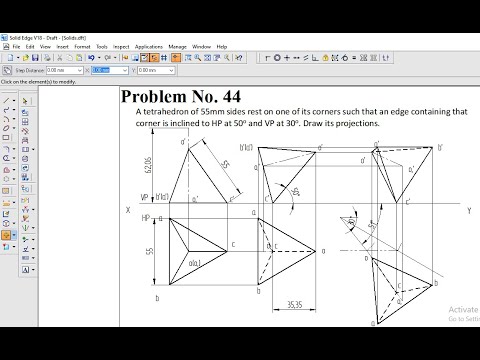
Task: Select the Select arrow tool
Action: click(25, 101)
